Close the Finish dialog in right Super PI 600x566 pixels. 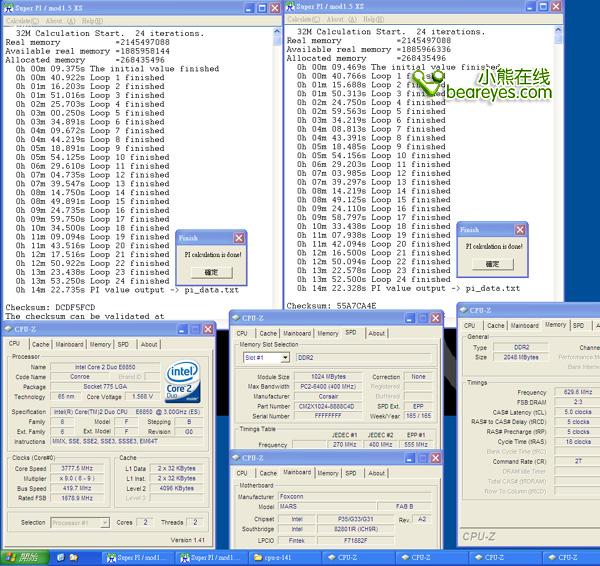coord(520,230)
